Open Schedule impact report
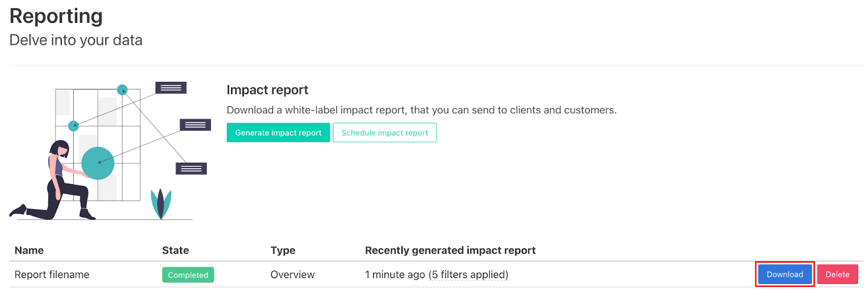The image size is (868, 290). [x=384, y=133]
